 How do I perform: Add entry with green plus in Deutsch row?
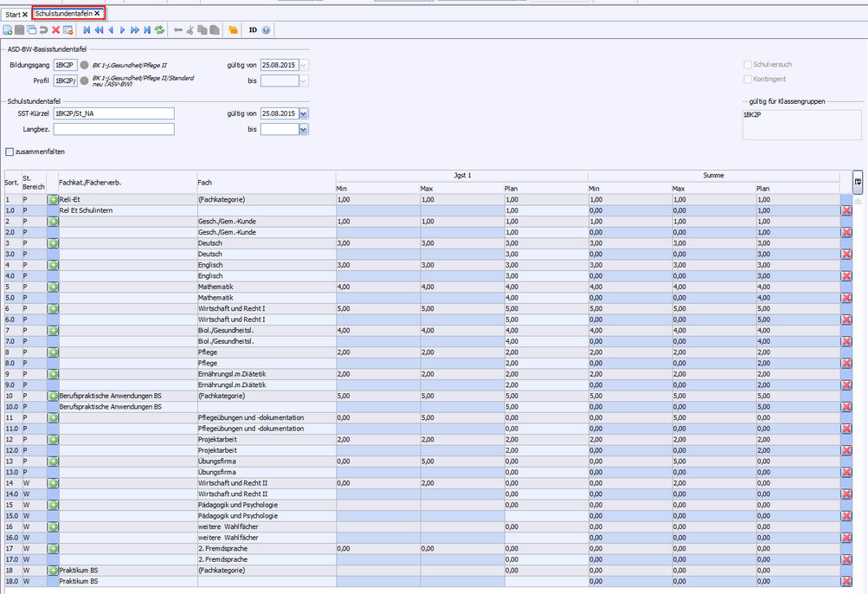pyautogui.click(x=53, y=243)
